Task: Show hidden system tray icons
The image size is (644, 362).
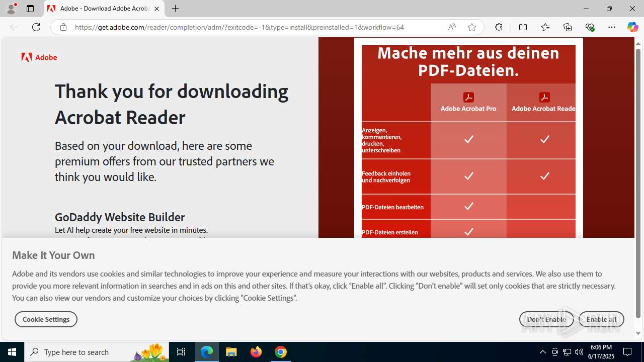Action: (x=542, y=352)
